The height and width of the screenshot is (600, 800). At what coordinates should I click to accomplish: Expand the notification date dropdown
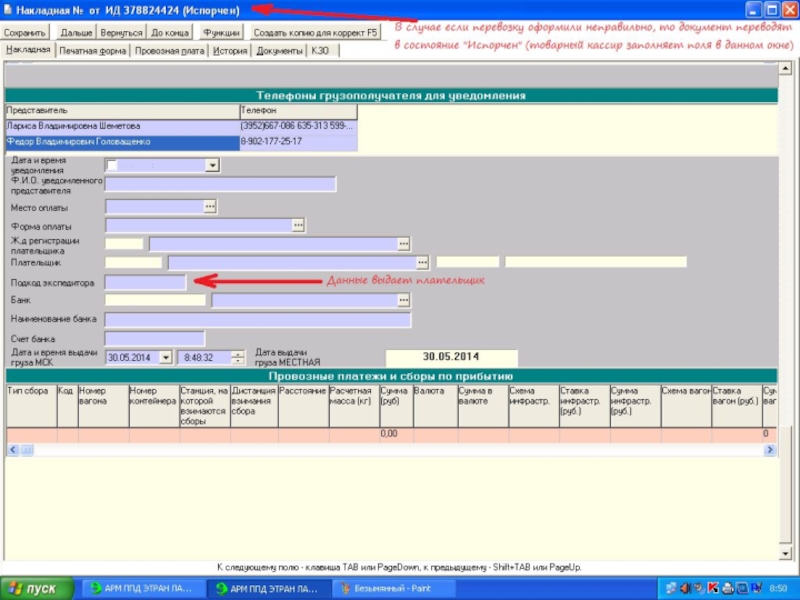click(x=212, y=165)
